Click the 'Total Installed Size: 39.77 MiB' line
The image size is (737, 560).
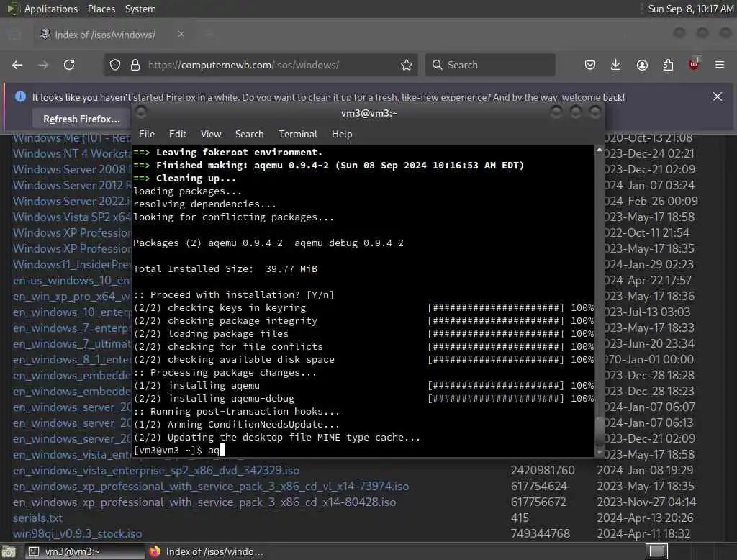tap(225, 269)
